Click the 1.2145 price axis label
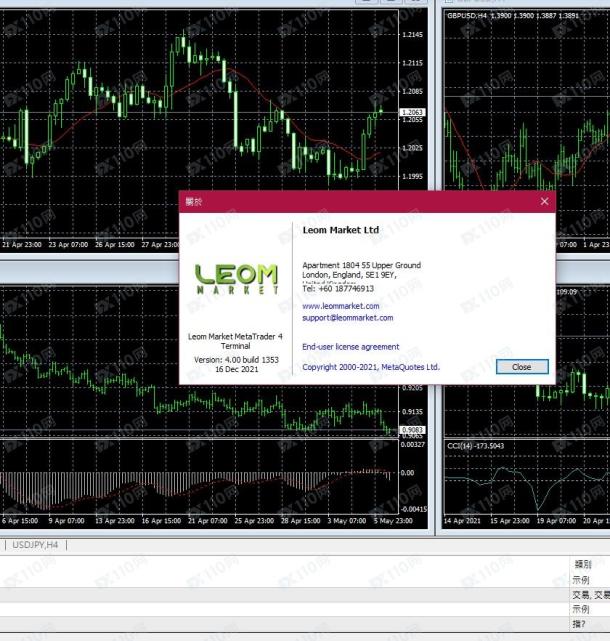610x641 pixels. (412, 34)
